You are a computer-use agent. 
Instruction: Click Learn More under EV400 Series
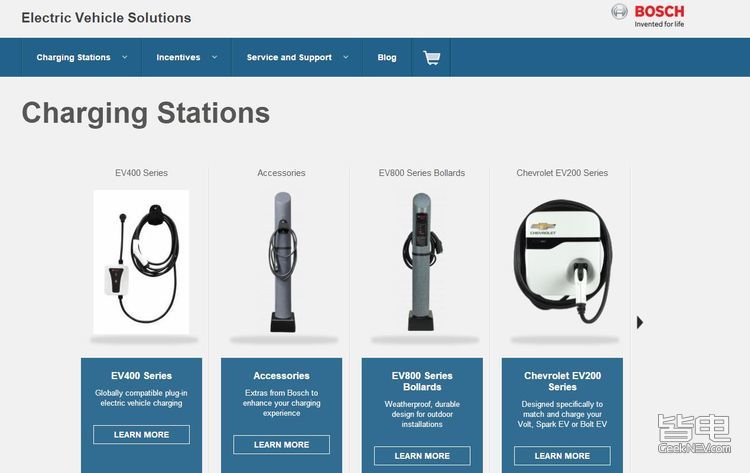click(x=141, y=435)
